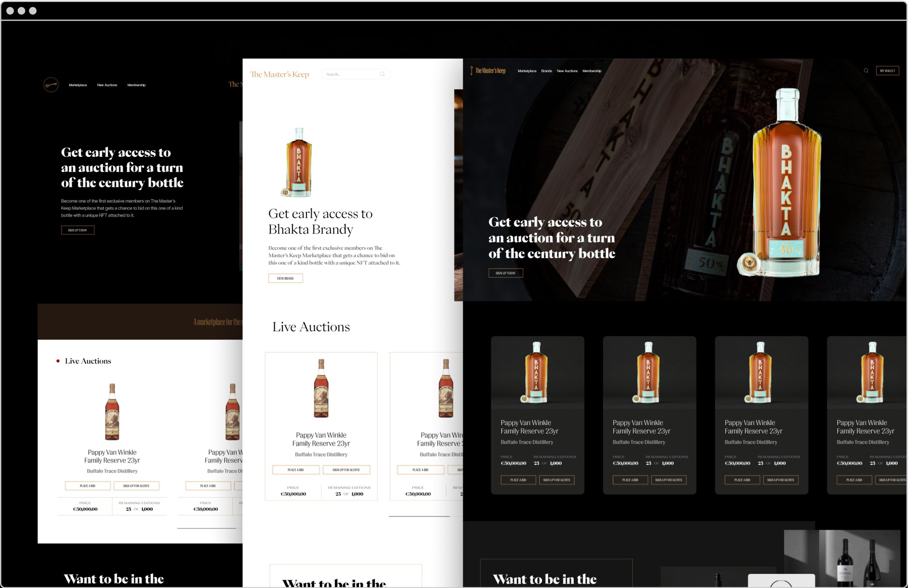Click the magnifier icon in white design's search box
The width and height of the screenshot is (908, 588).
pos(383,74)
